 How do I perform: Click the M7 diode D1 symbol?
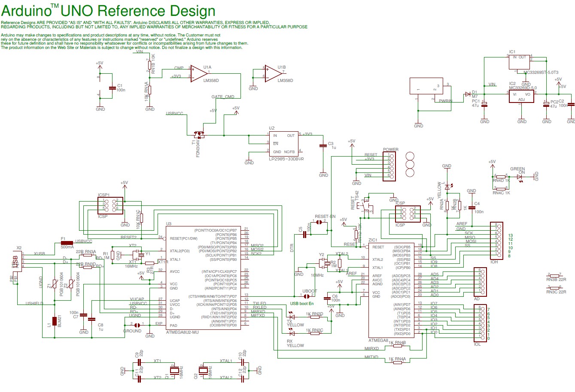(468, 93)
